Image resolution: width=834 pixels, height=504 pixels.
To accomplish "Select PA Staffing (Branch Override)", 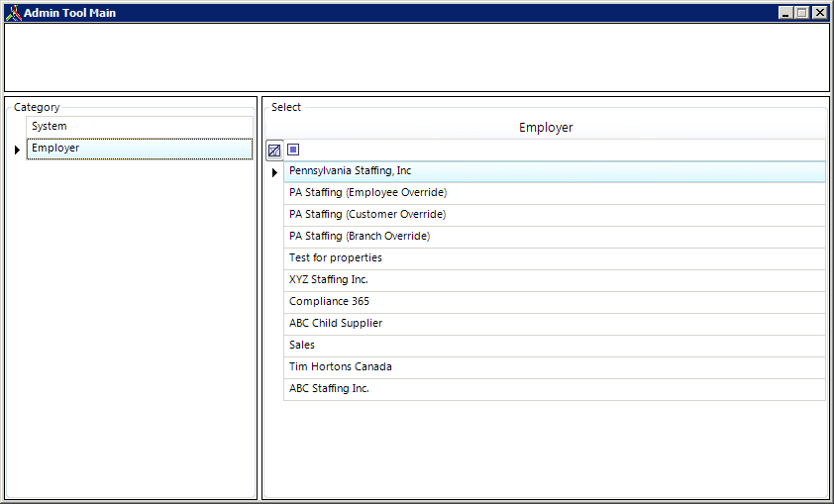I will coord(555,237).
